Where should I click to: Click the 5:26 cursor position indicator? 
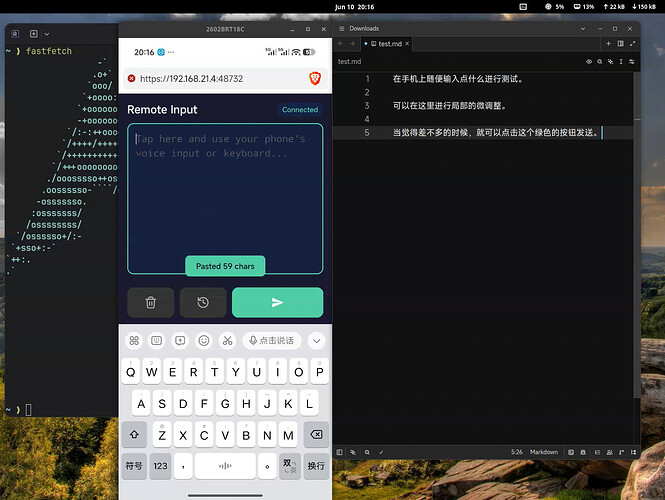[x=517, y=452]
